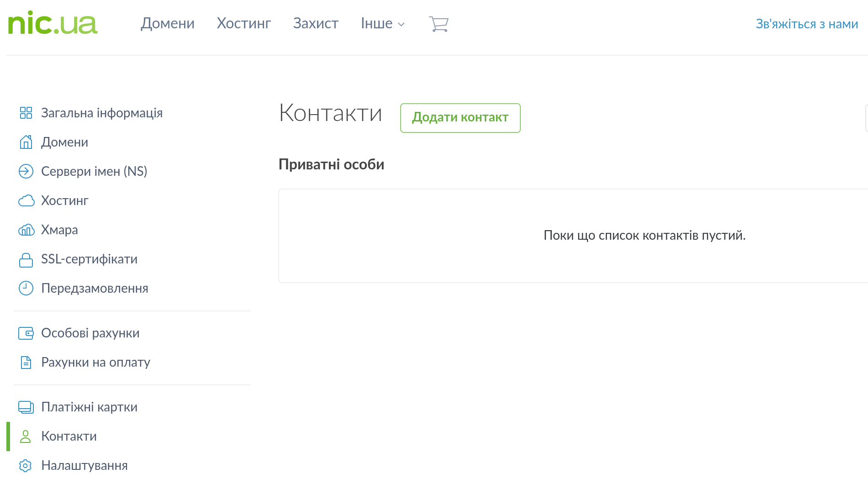This screenshot has width=868, height=484.
Task: Select Контакти in the sidebar
Action: point(69,436)
